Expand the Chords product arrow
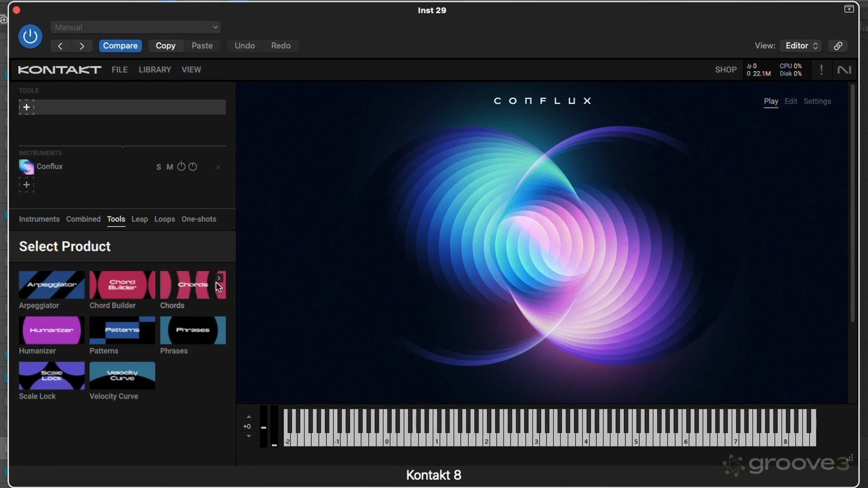 click(x=219, y=278)
